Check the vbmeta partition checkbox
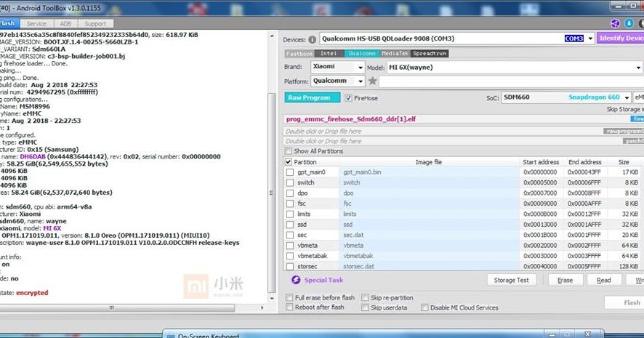This screenshot has width=644, height=338. [290, 246]
